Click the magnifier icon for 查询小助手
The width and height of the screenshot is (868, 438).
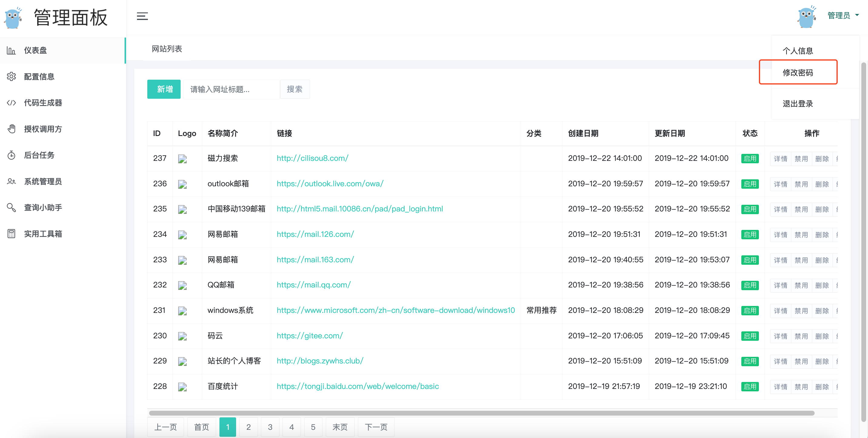(x=11, y=207)
